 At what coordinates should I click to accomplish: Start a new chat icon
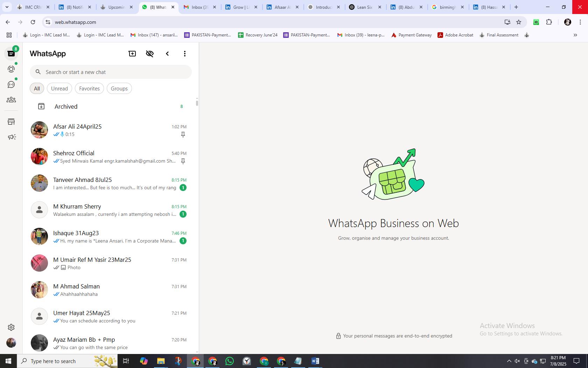132,54
